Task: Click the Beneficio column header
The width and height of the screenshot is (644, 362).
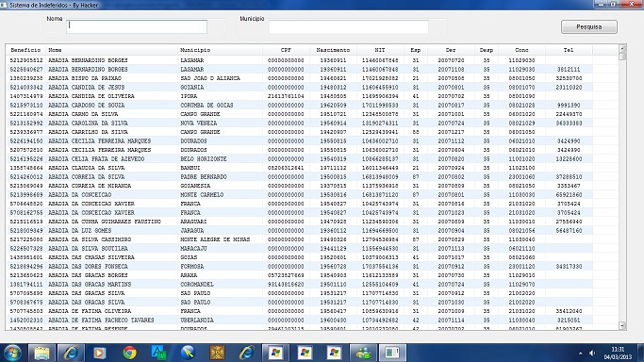Action: click(x=25, y=50)
